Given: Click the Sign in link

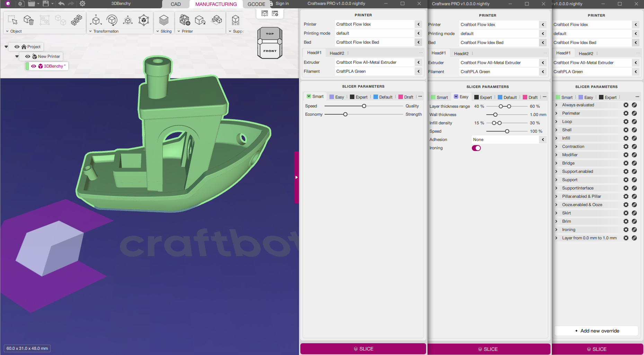Looking at the screenshot, I should [x=282, y=3].
